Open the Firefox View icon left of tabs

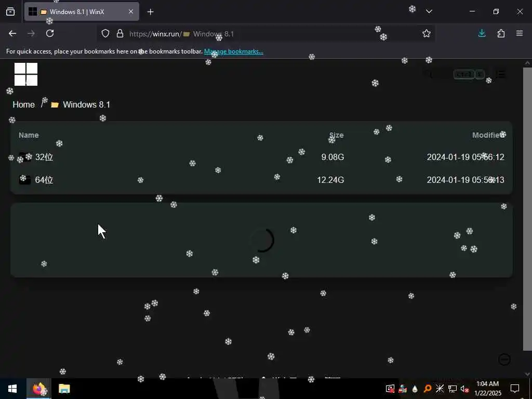coord(10,11)
